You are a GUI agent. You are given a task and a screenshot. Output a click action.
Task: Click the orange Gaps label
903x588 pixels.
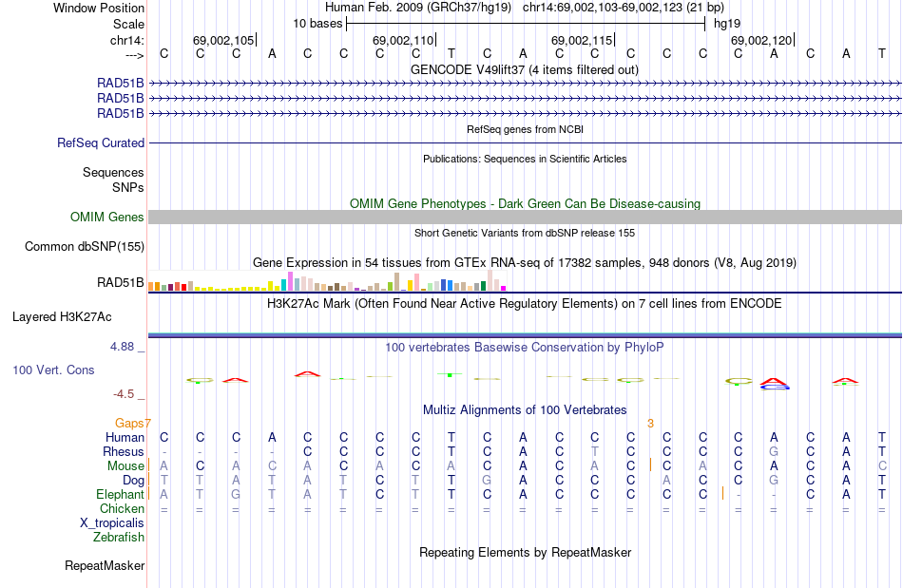[x=129, y=423]
